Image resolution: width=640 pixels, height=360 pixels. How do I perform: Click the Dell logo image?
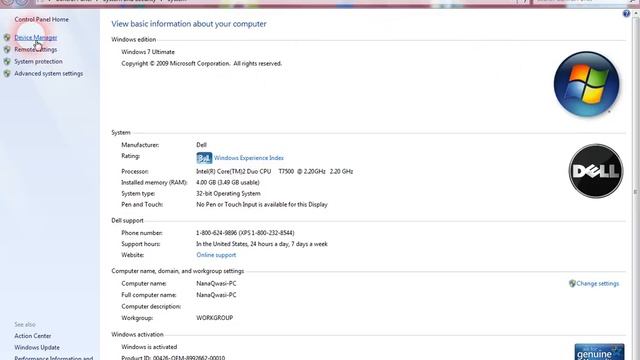tap(596, 171)
